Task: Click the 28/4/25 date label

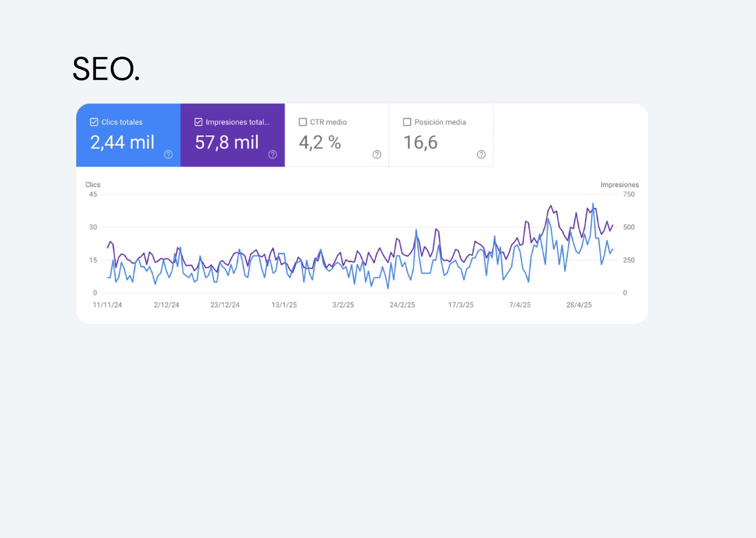Action: pos(579,305)
